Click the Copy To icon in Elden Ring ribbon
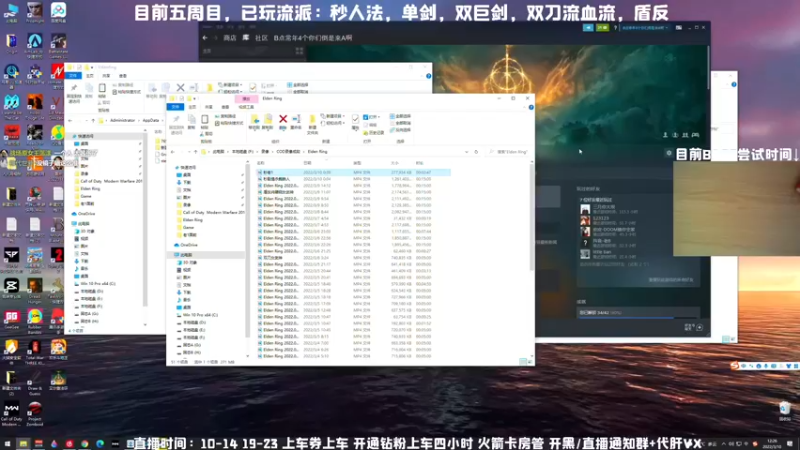This screenshot has width=800, height=450. point(268,119)
